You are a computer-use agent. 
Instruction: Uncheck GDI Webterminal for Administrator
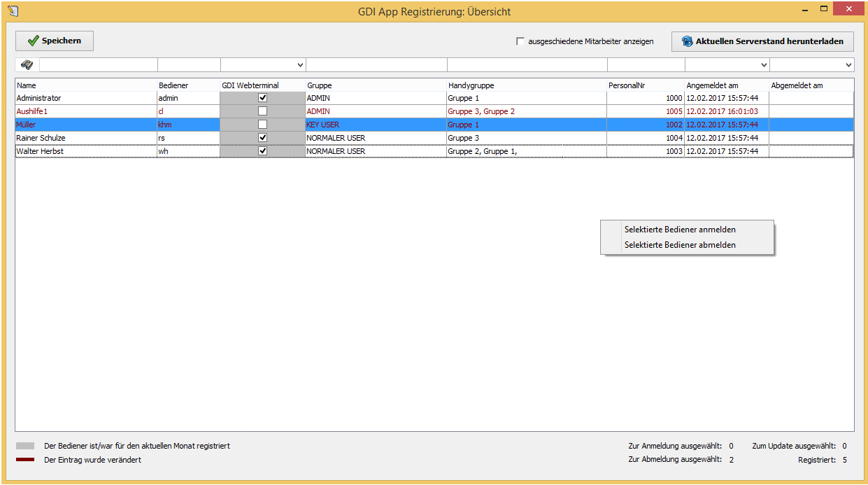point(263,98)
